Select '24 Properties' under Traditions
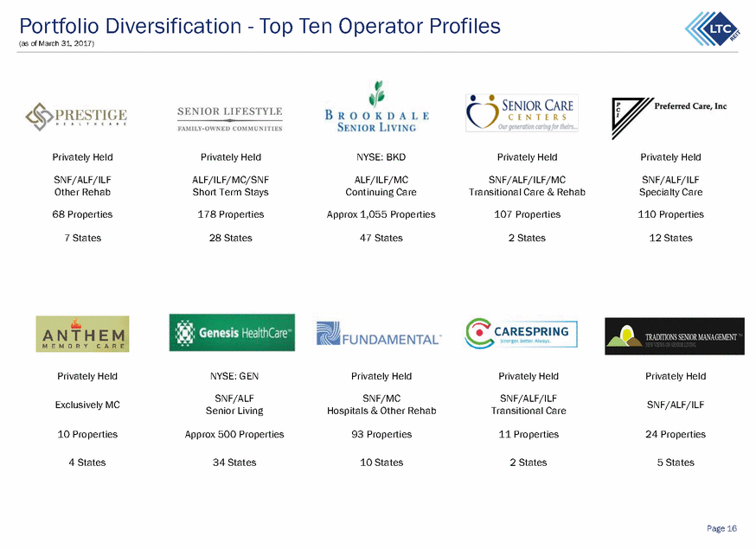 tap(676, 434)
